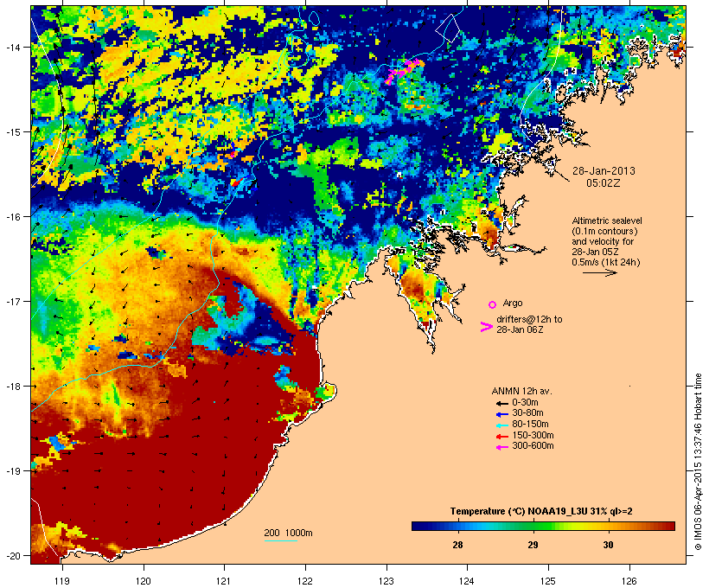Click the '28-Jan-2013' date label
The height and width of the screenshot is (588, 709).
tap(604, 171)
